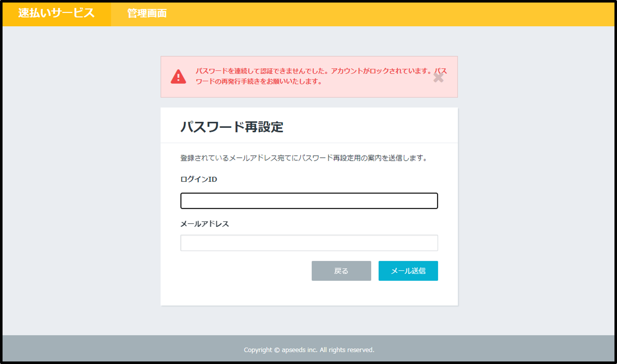The height and width of the screenshot is (364, 617).
Task: Click the ログインID label
Action: click(198, 179)
